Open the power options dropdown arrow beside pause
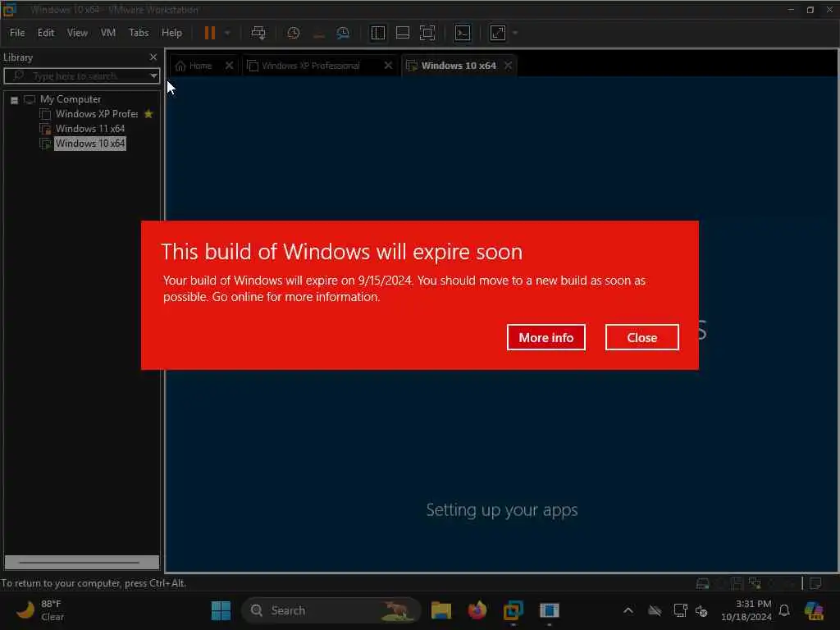 point(228,33)
